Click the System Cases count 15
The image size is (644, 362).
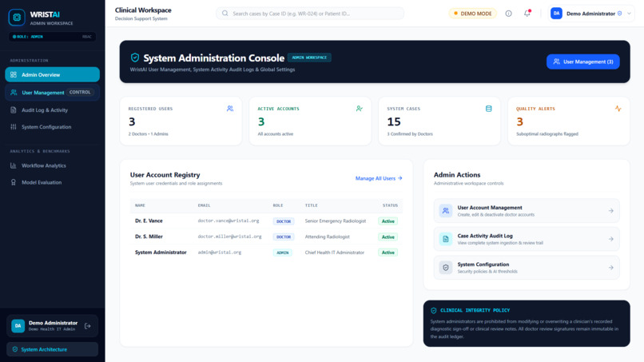click(x=393, y=121)
